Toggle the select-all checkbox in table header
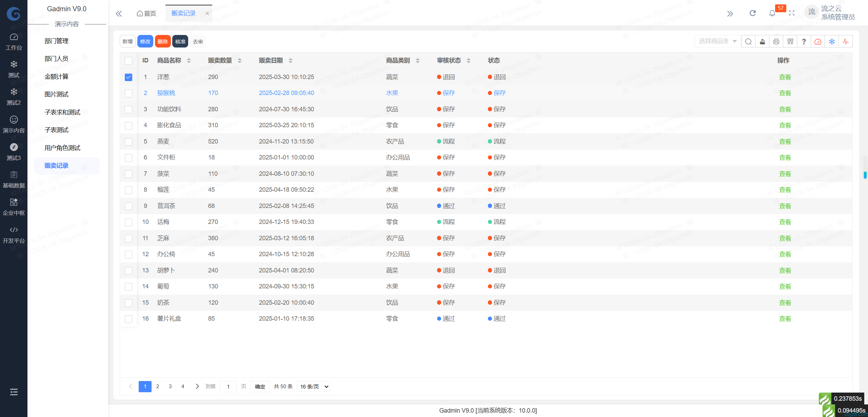The width and height of the screenshot is (868, 417). (128, 60)
